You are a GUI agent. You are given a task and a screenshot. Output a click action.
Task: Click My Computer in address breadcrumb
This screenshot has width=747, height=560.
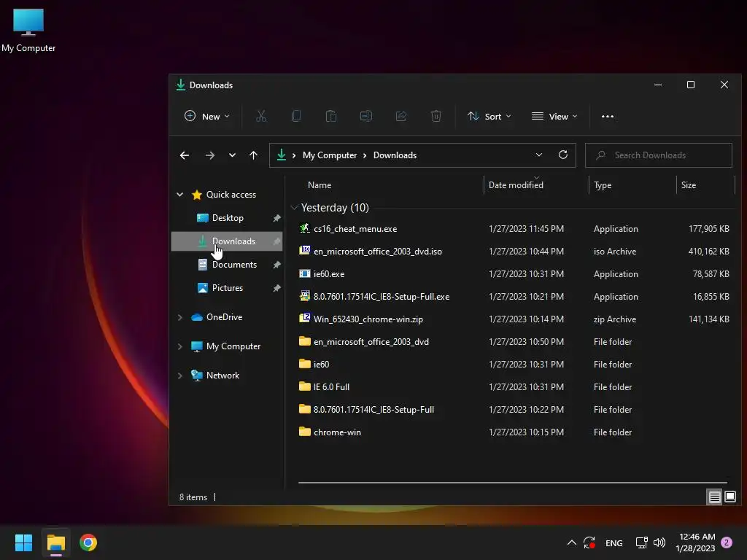click(330, 155)
